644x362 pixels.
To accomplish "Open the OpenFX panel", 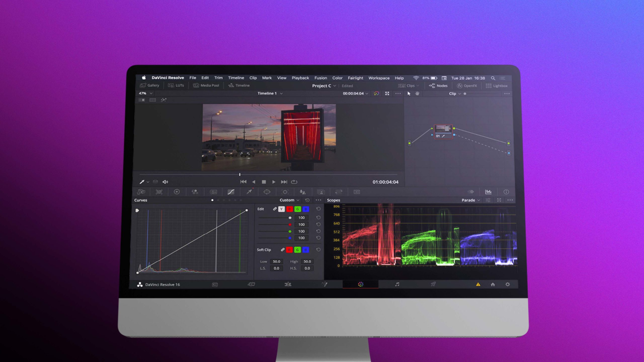I will point(468,85).
